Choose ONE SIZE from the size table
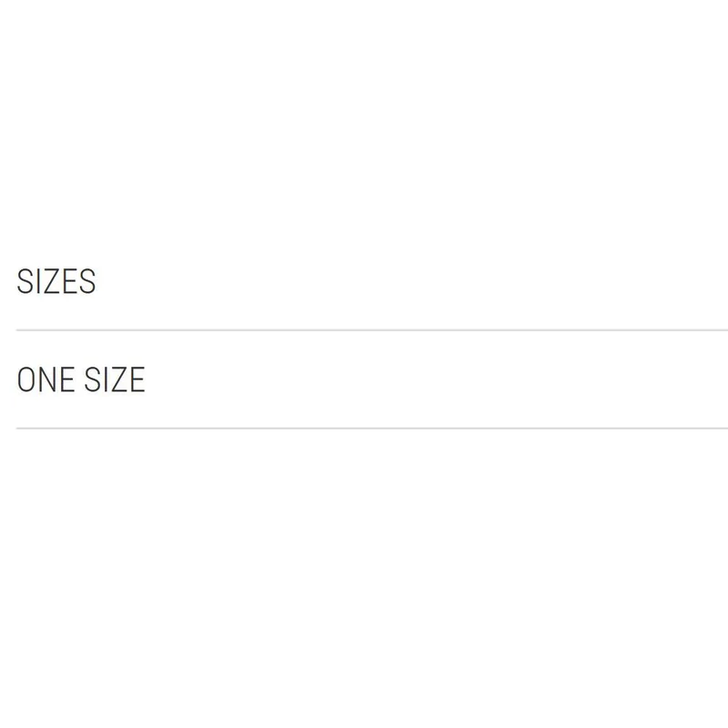Viewport: 728px width, 728px height. tap(81, 379)
